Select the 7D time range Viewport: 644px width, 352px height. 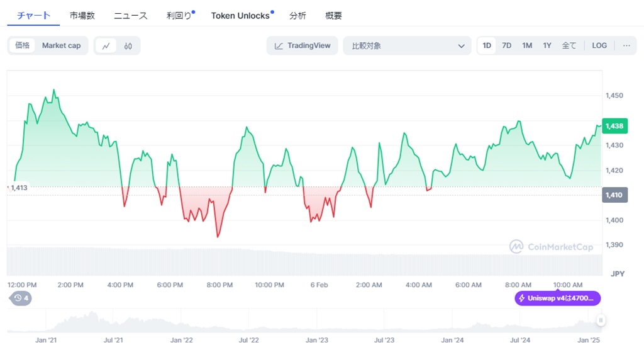506,45
